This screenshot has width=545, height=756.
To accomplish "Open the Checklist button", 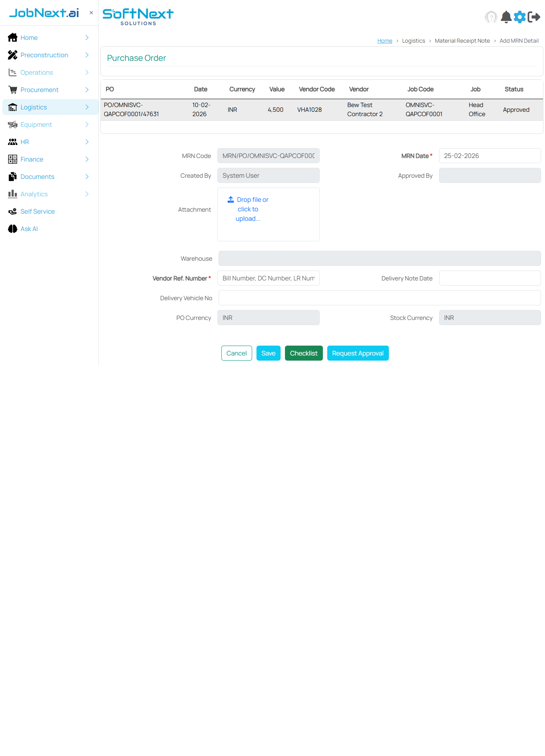I will [x=304, y=353].
